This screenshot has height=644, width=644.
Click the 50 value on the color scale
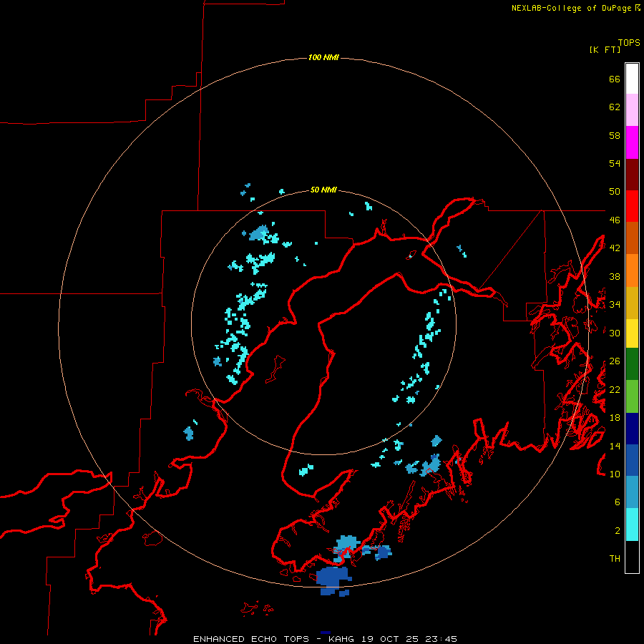(x=615, y=192)
